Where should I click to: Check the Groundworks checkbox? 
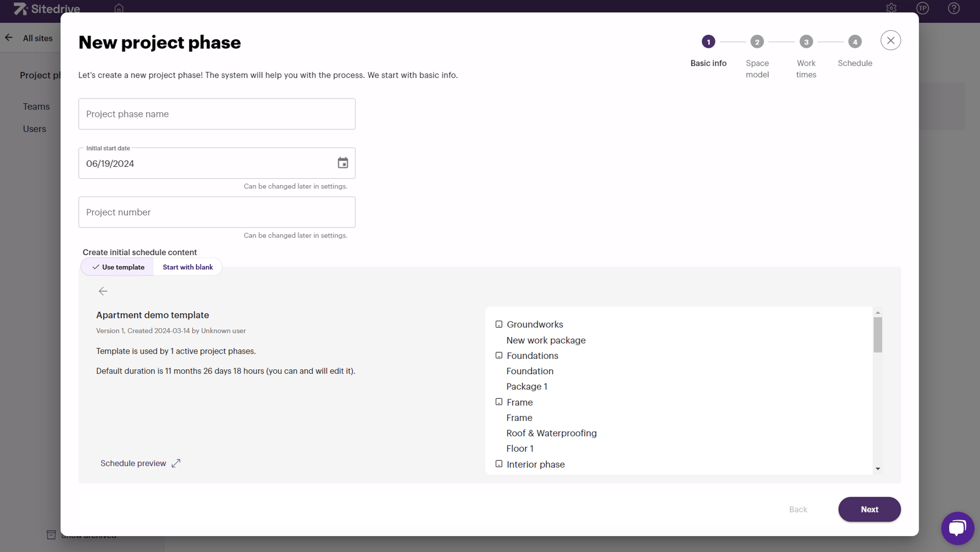pyautogui.click(x=499, y=324)
